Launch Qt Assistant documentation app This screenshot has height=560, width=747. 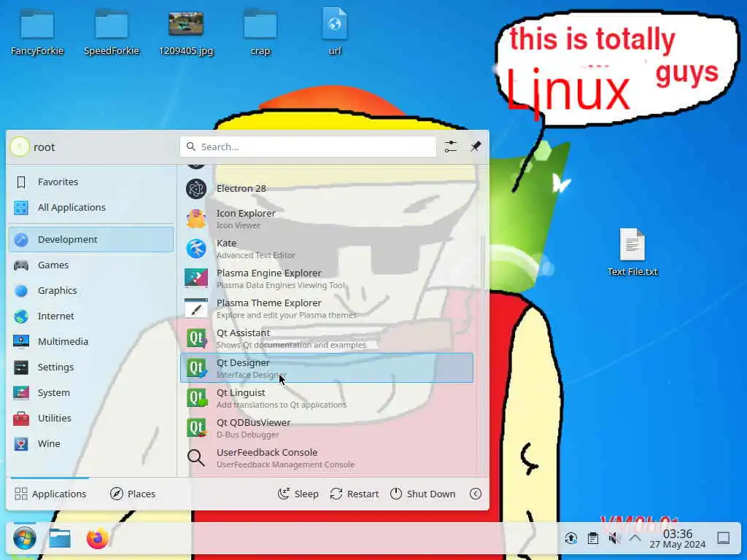tap(327, 338)
